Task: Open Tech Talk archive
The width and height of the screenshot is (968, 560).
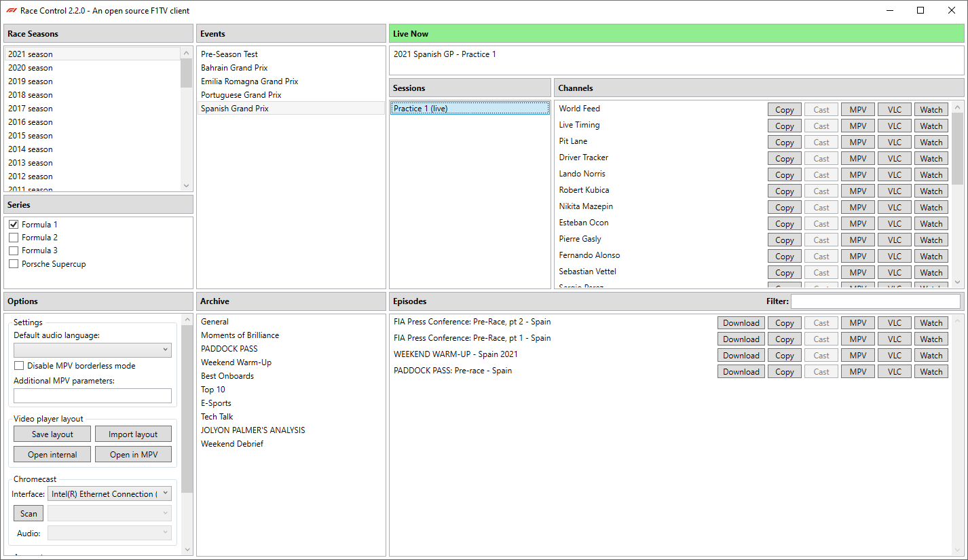Action: (291, 417)
